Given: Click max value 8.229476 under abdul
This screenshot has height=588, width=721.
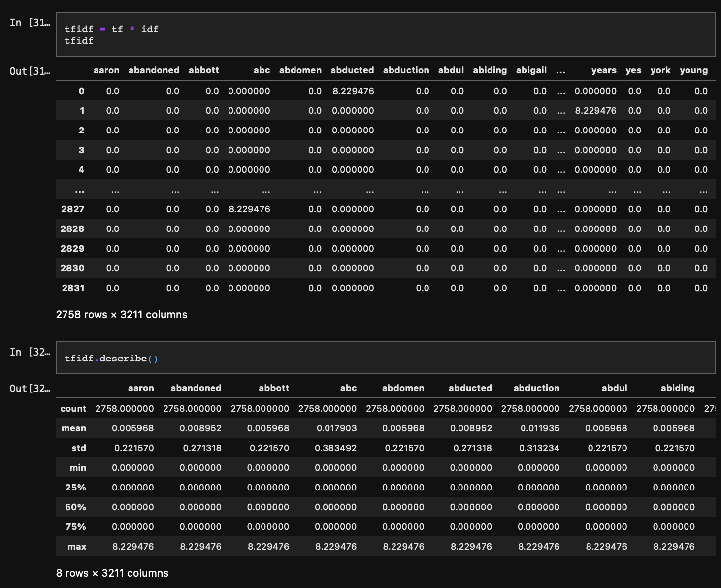Looking at the screenshot, I should (606, 547).
